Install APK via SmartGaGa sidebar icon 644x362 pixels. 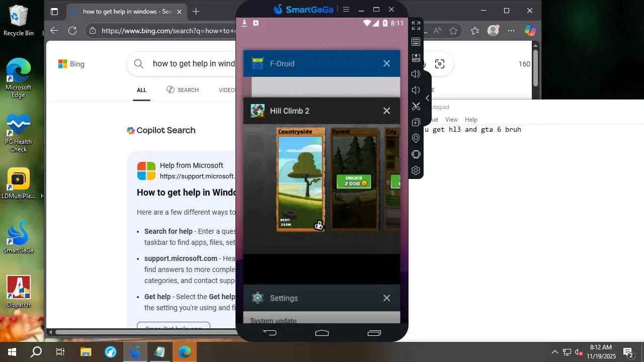[416, 58]
